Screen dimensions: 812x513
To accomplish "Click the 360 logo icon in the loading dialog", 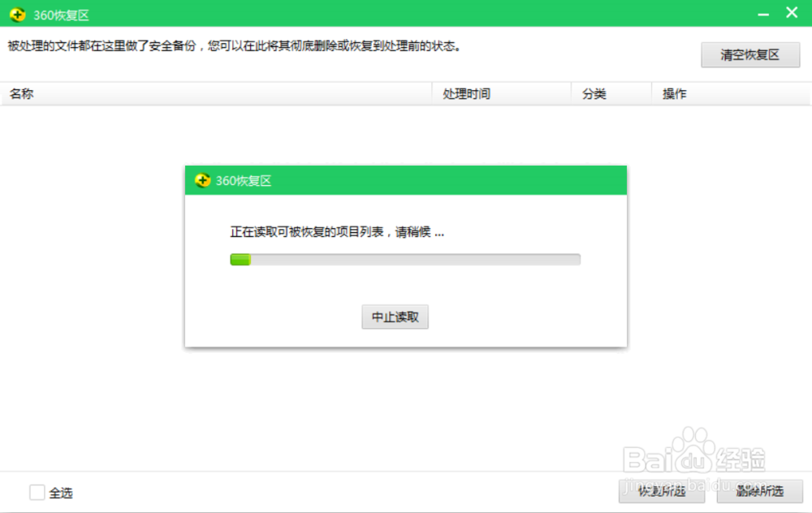I will pyautogui.click(x=202, y=180).
